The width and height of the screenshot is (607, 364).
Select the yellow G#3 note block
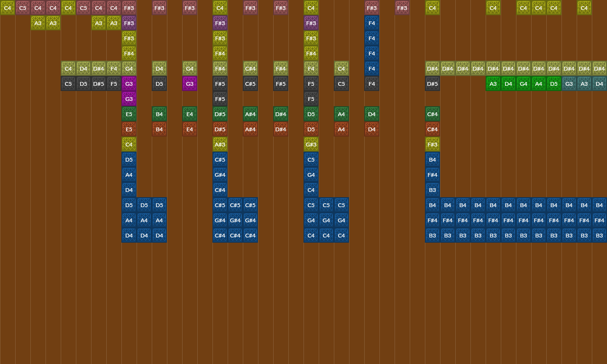(311, 145)
